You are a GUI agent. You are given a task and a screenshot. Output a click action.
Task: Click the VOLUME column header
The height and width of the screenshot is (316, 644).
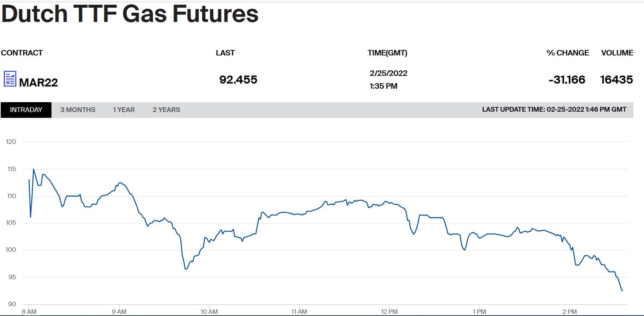coord(617,53)
